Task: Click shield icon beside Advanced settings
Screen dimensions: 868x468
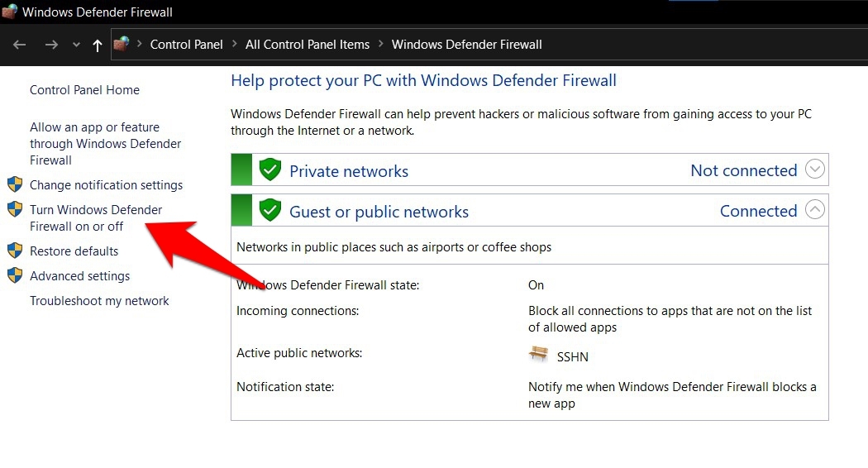Action: pos(15,275)
